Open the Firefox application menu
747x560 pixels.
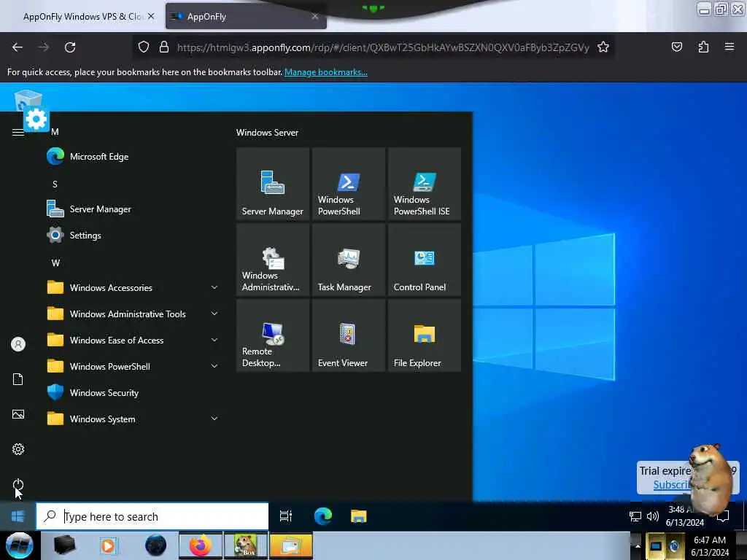click(729, 47)
